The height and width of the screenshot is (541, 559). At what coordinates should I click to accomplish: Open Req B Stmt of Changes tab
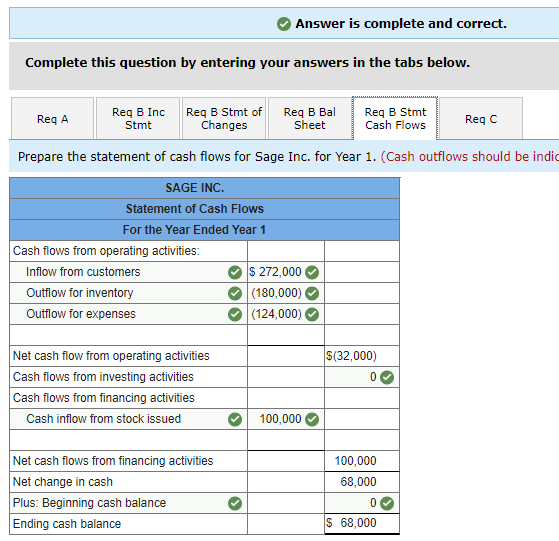(x=224, y=119)
